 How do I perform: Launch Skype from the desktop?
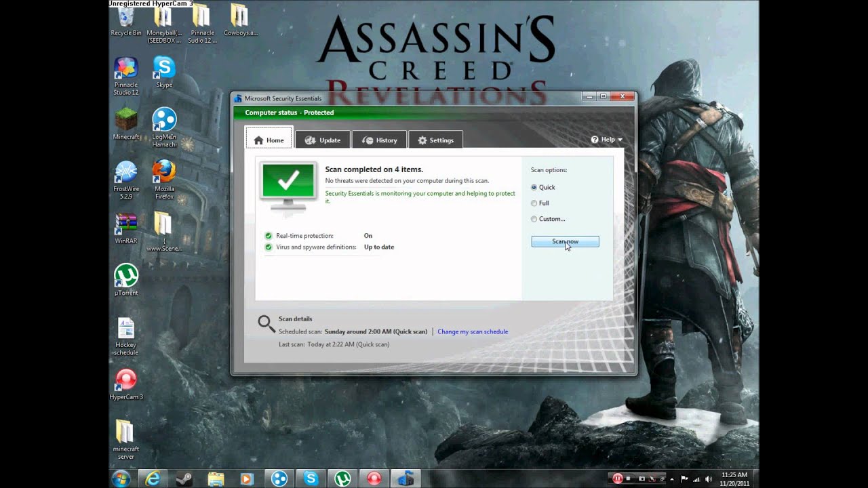(164, 72)
